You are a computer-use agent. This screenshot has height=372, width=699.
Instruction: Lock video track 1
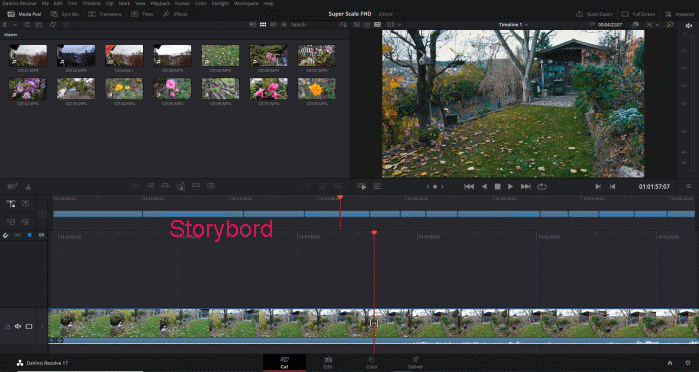7,327
